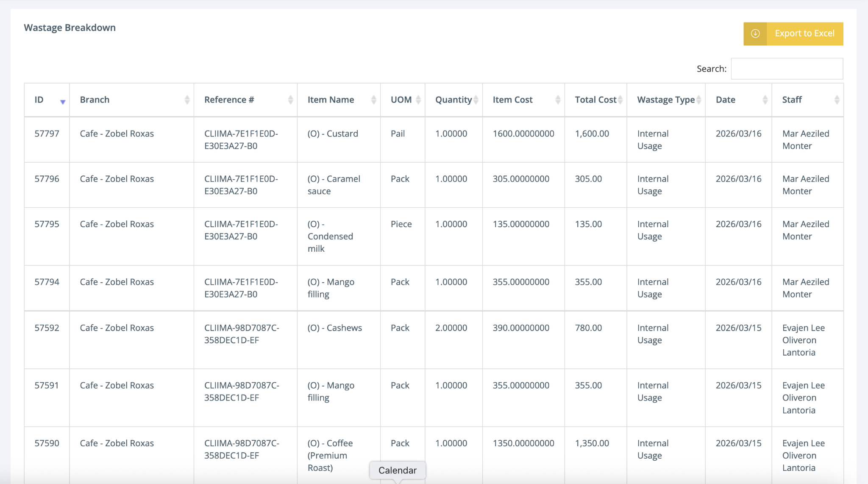Click the 1,350.00 total cost cell
The image size is (868, 484).
[x=592, y=443]
